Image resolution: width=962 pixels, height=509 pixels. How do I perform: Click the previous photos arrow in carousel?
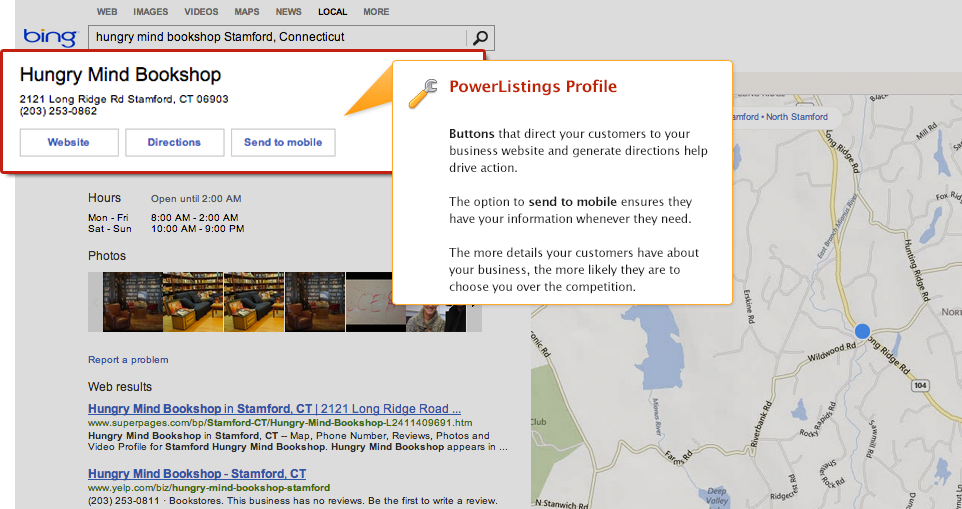point(96,302)
